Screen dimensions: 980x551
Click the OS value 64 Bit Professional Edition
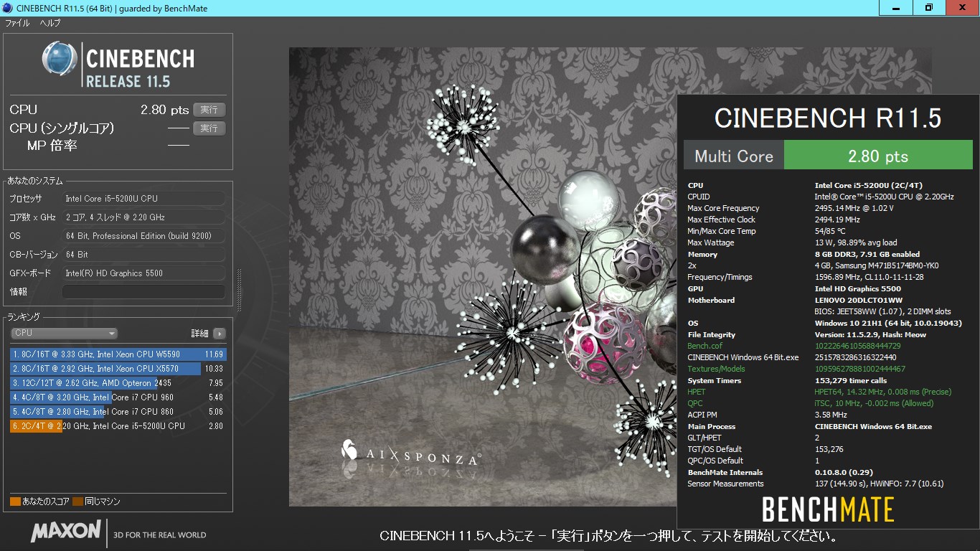tap(143, 236)
